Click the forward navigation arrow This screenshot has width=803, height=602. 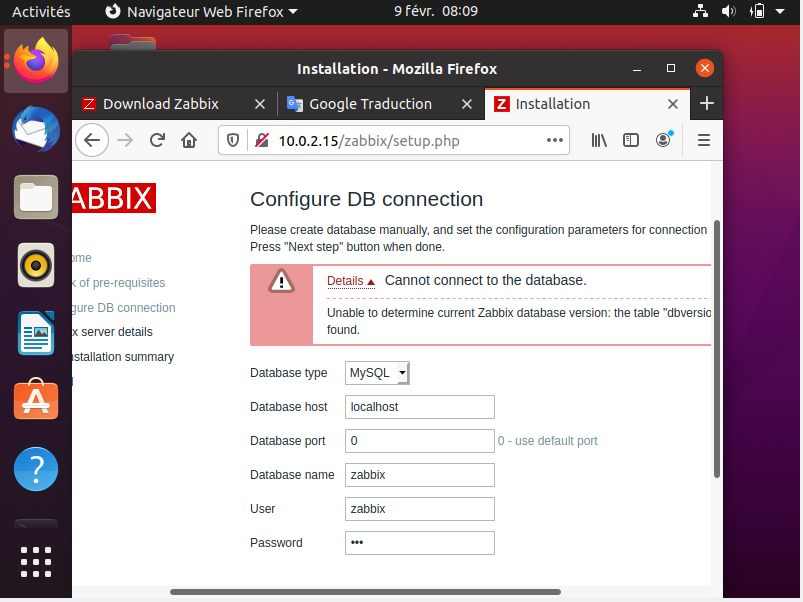tap(125, 140)
